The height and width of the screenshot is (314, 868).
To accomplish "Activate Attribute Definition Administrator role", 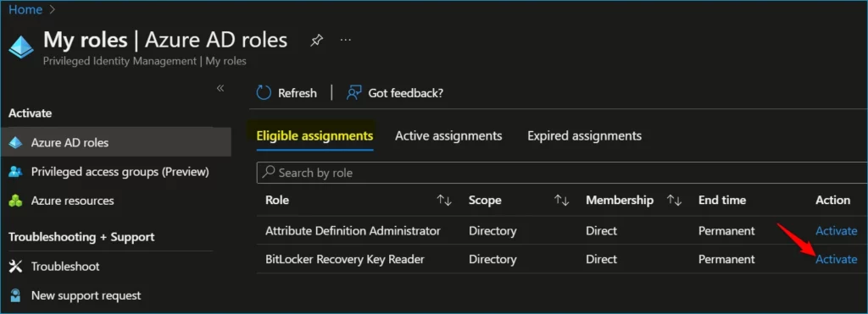I will 836,230.
